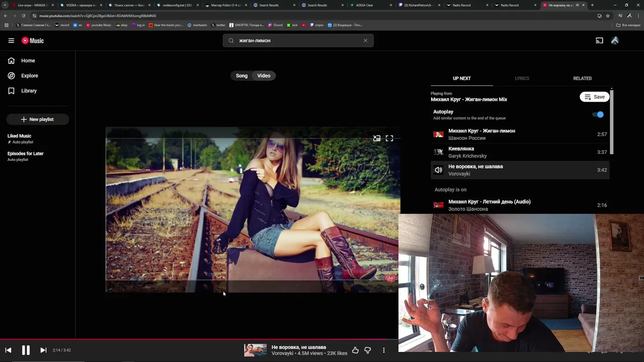The width and height of the screenshot is (644, 362).
Task: Open the bookmarks apps grid icon
Action: tap(6, 25)
